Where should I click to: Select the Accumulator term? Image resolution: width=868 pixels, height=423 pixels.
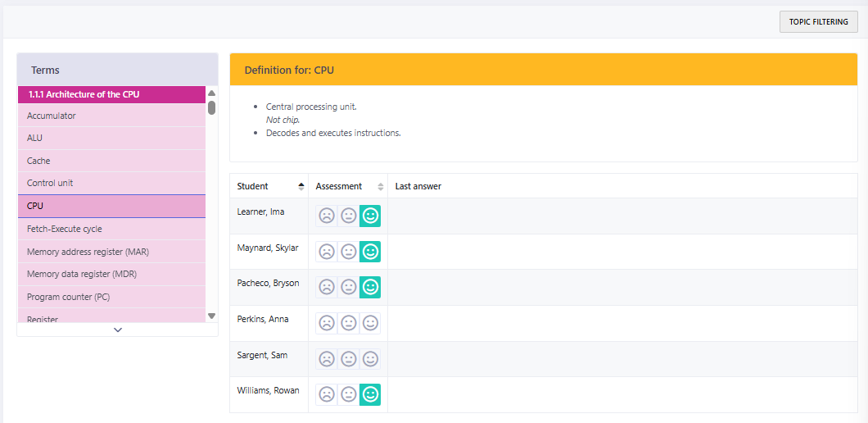tap(111, 116)
